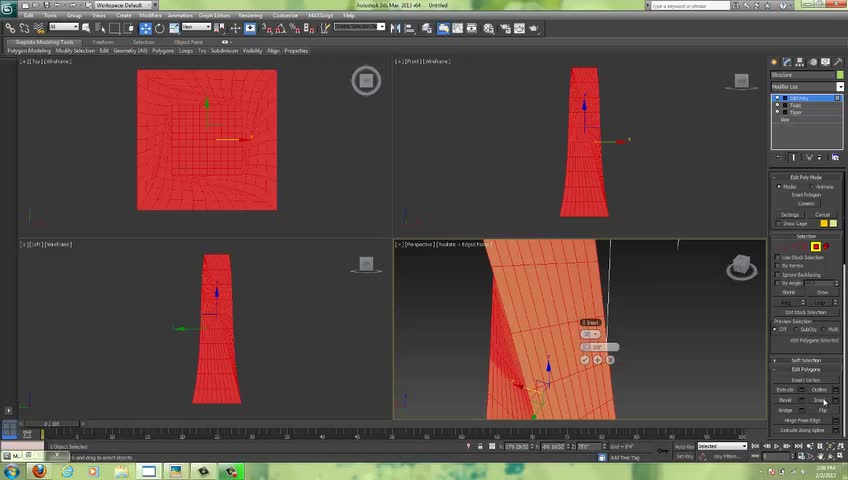Image resolution: width=848 pixels, height=480 pixels.
Task: Select the Select and Rotate tool
Action: 160,28
